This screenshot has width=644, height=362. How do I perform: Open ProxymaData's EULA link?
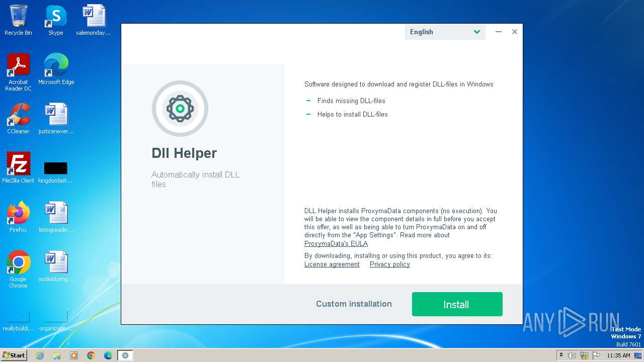click(336, 243)
